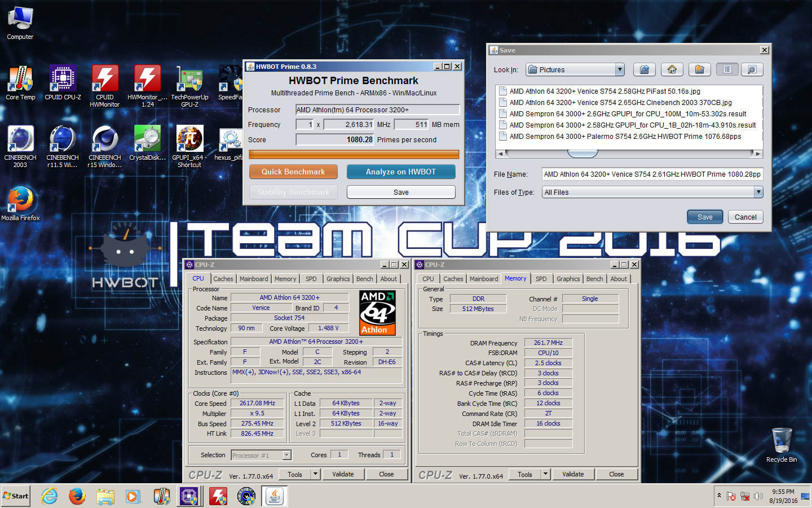Click Analyze on HWBOT button
The width and height of the screenshot is (812, 508).
click(401, 172)
